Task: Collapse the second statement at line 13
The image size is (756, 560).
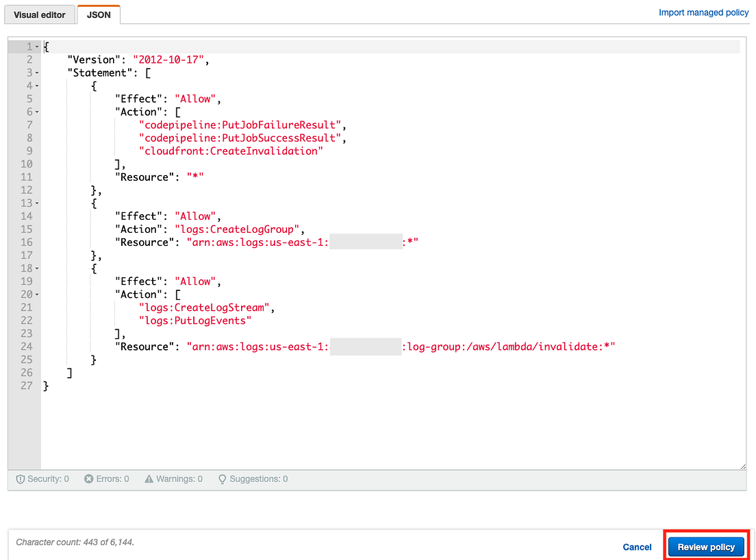Action: click(x=36, y=203)
